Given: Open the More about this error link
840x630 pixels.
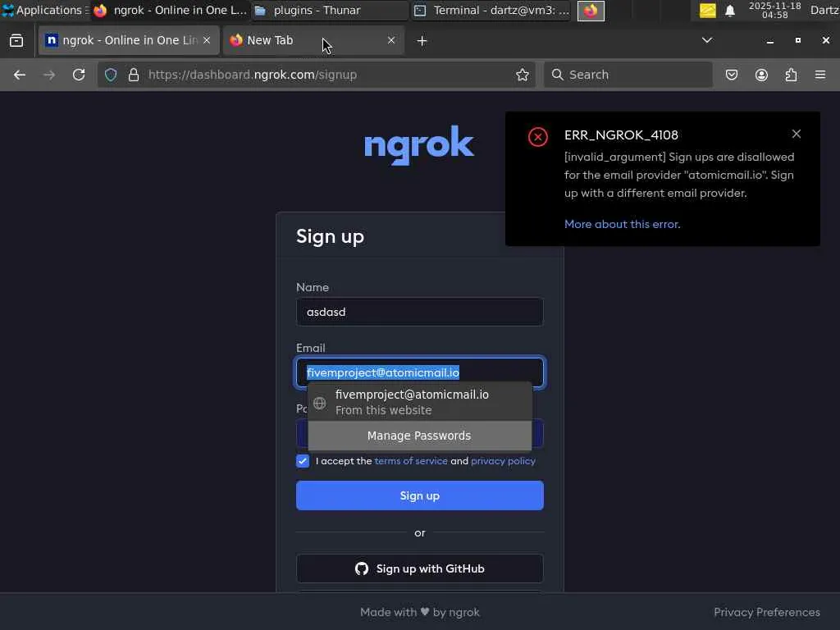Looking at the screenshot, I should click(622, 225).
